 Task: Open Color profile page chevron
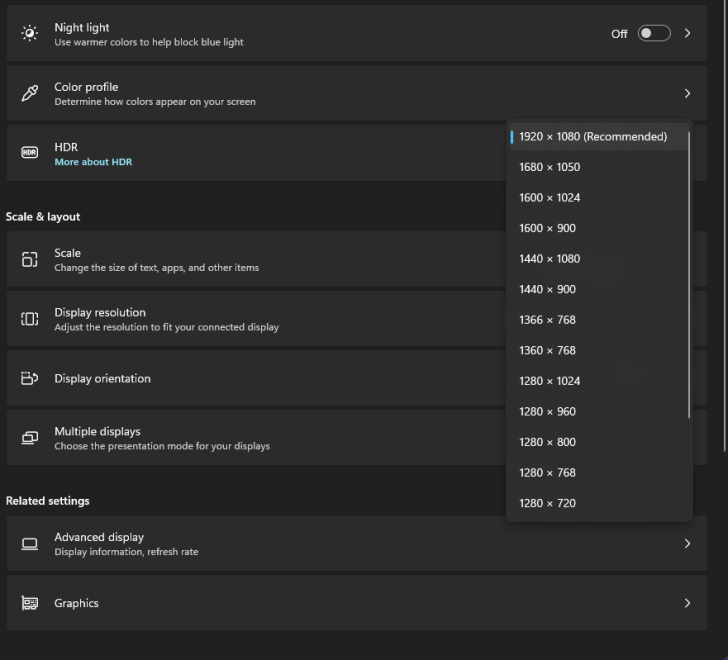[688, 93]
